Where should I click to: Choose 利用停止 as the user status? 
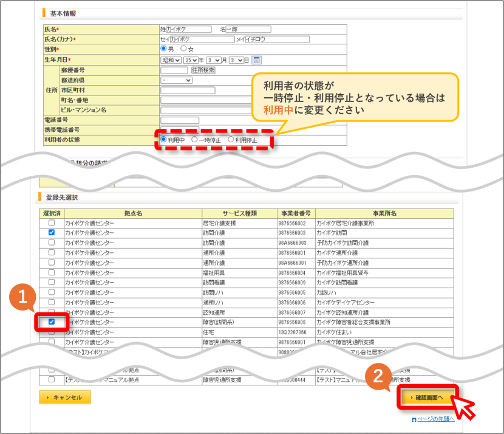pos(231,140)
